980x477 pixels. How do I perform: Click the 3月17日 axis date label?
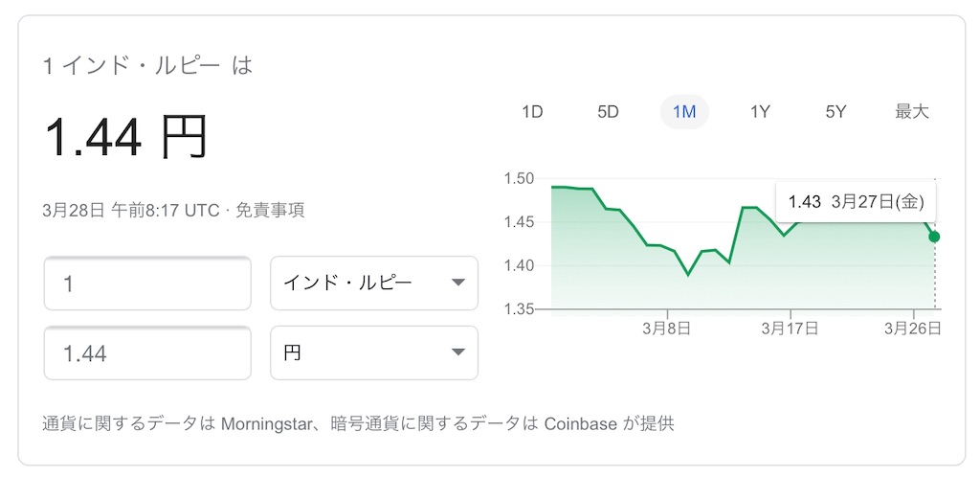[x=790, y=329]
